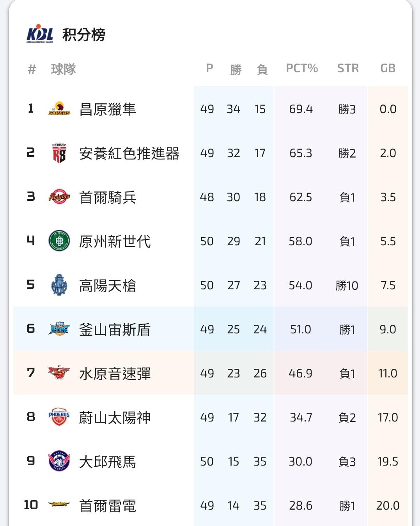The image size is (420, 526).
Task: Tap the Seoul Thunders team logo
Action: (x=59, y=505)
